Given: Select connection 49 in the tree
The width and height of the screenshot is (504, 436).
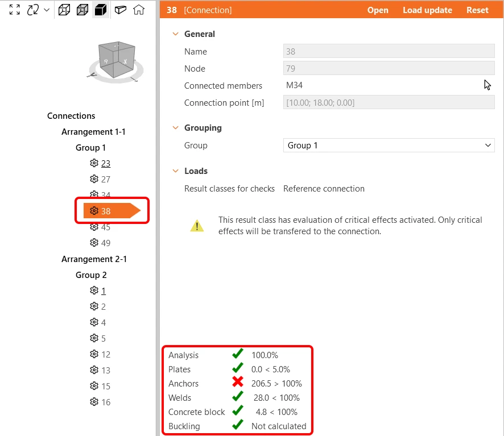Looking at the screenshot, I should click(100, 243).
